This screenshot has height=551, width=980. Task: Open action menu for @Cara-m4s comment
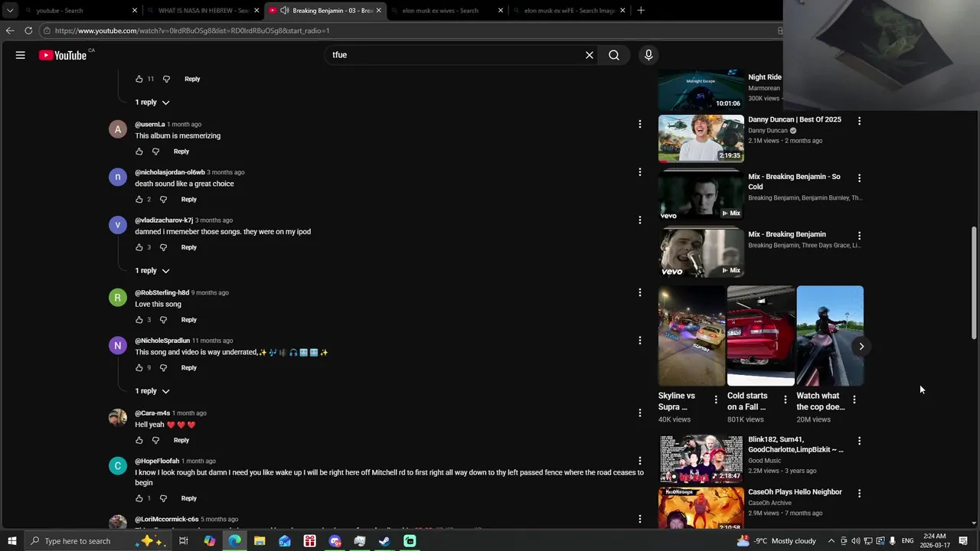(640, 413)
